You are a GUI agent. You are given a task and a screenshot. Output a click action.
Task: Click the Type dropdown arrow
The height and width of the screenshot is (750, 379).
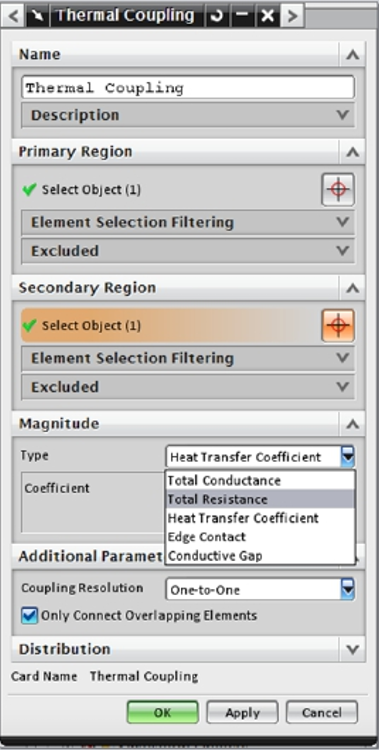click(x=347, y=457)
